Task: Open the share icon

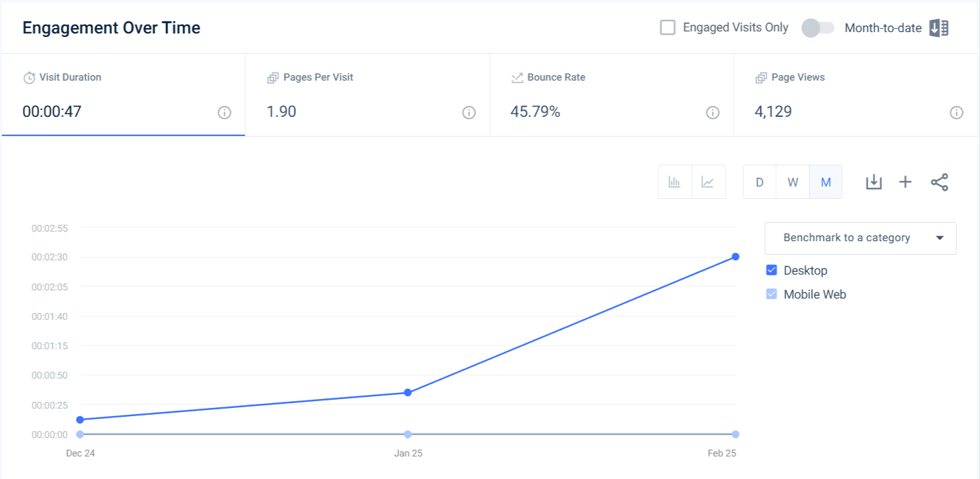Action: click(940, 182)
